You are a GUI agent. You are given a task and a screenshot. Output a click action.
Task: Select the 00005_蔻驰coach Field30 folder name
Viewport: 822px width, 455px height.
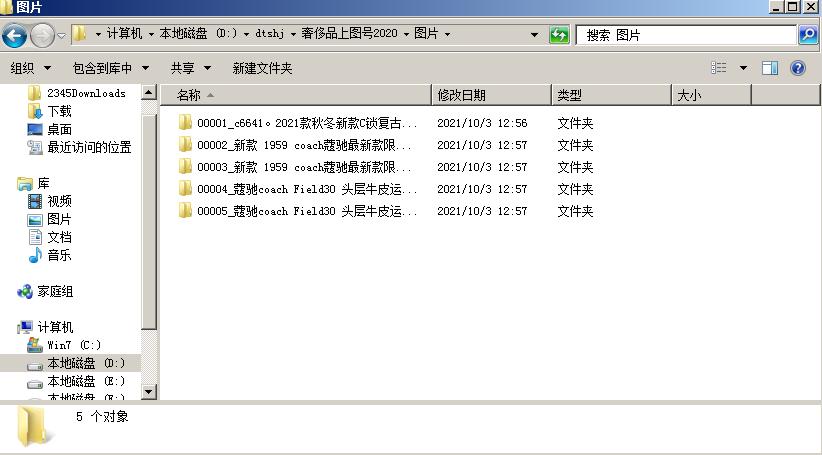[x=307, y=211]
